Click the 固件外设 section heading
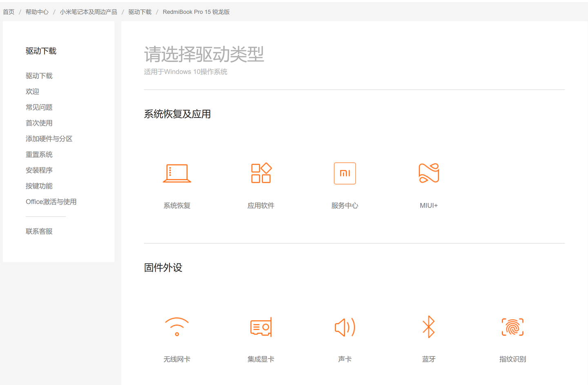This screenshot has width=588, height=385. (163, 267)
